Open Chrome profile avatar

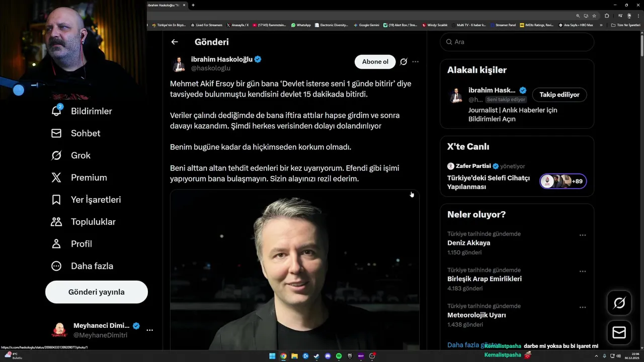(x=629, y=16)
